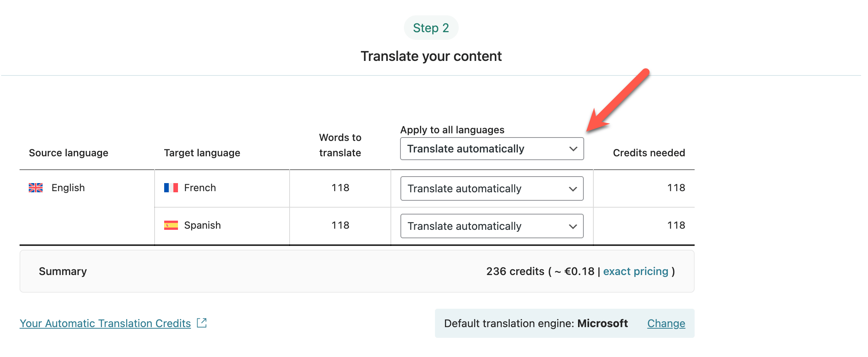868x357 pixels.
Task: Click the 'Target language' column header
Action: (x=202, y=153)
